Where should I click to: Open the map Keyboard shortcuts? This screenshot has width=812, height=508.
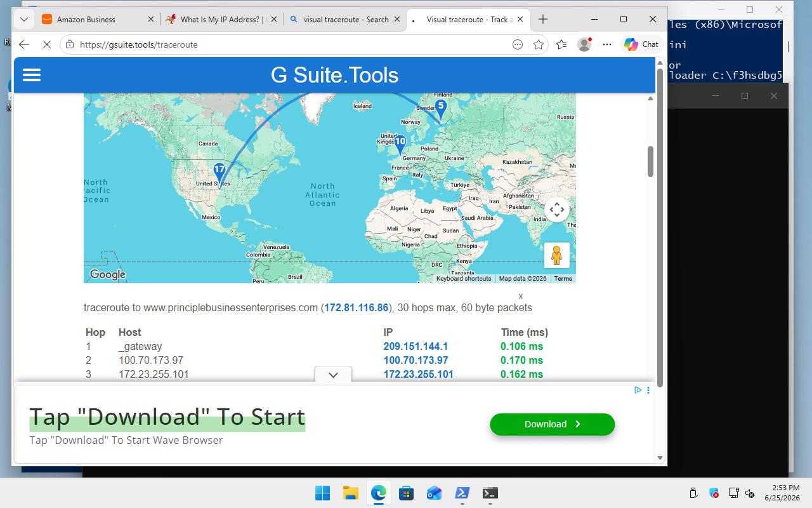[x=464, y=279]
